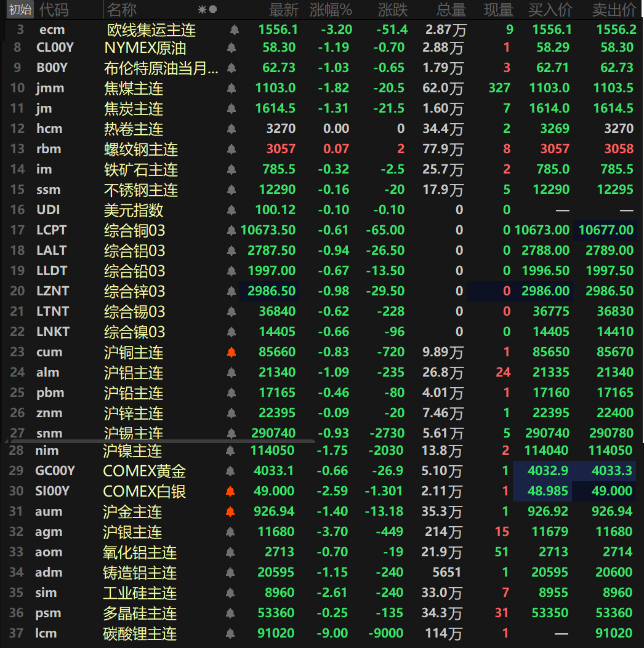Click the 名称 column header
Viewport: 644px width, 648px height.
point(121,9)
